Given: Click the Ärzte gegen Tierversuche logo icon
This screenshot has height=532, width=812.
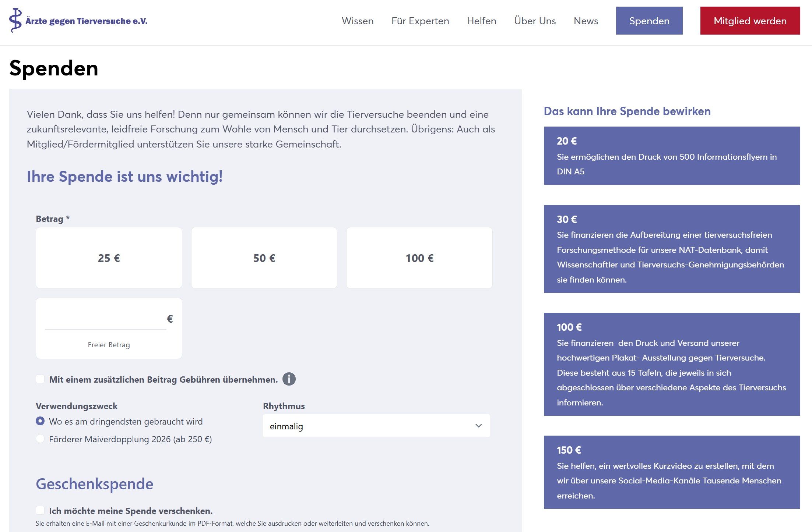Looking at the screenshot, I should coord(15,21).
